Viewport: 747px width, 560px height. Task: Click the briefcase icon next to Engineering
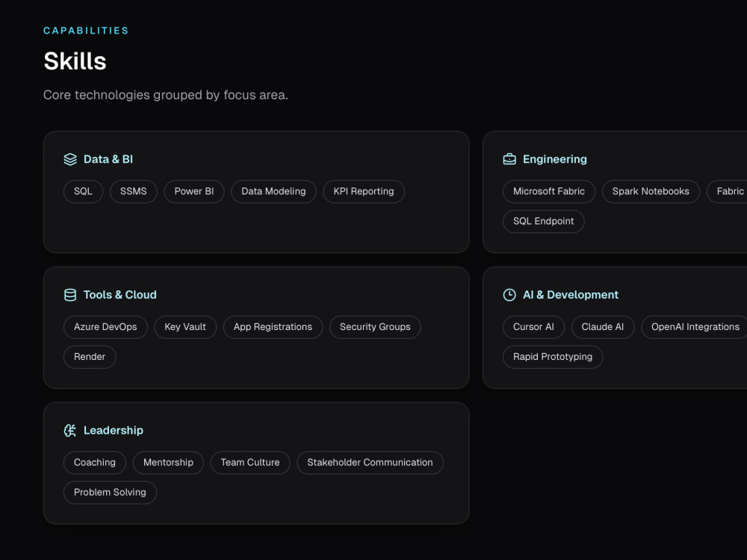(509, 159)
